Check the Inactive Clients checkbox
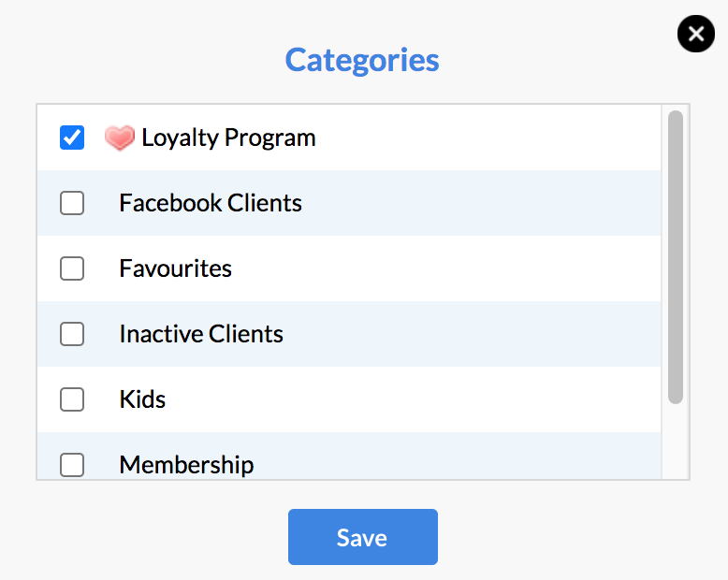This screenshot has height=580, width=728. [x=72, y=334]
